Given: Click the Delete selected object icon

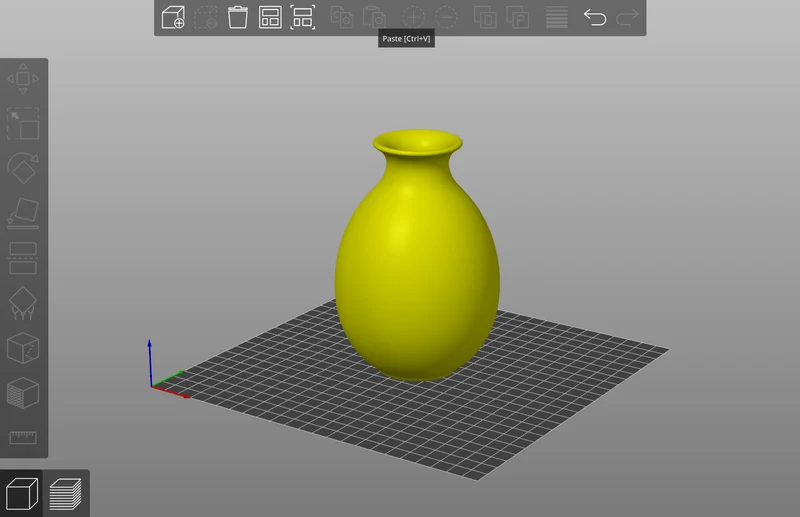Looking at the screenshot, I should coord(206,17).
